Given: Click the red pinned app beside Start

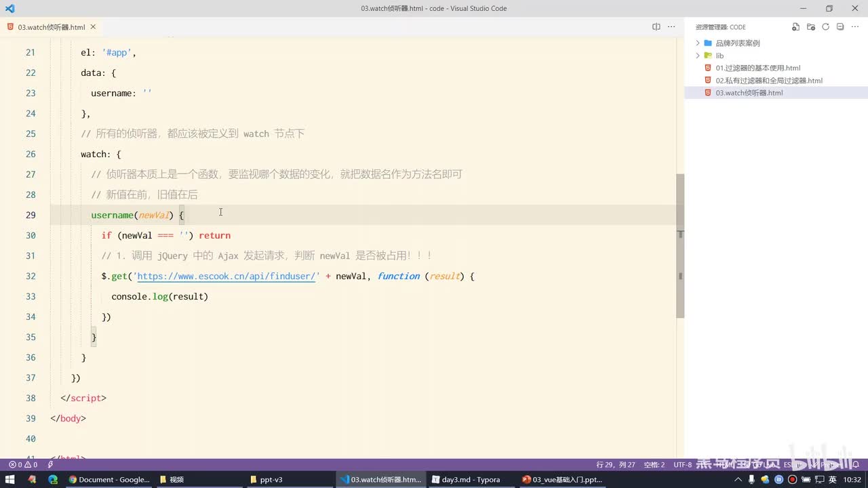Looking at the screenshot, I should [31, 479].
